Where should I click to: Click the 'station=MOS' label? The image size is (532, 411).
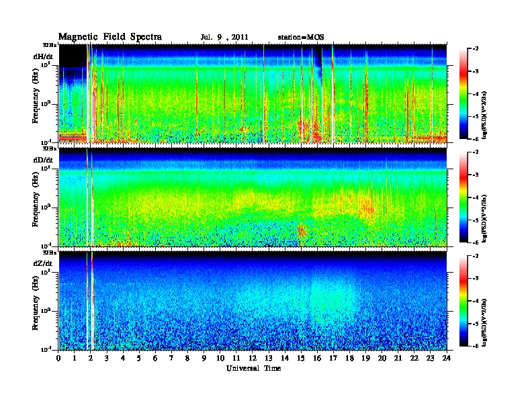pyautogui.click(x=301, y=38)
